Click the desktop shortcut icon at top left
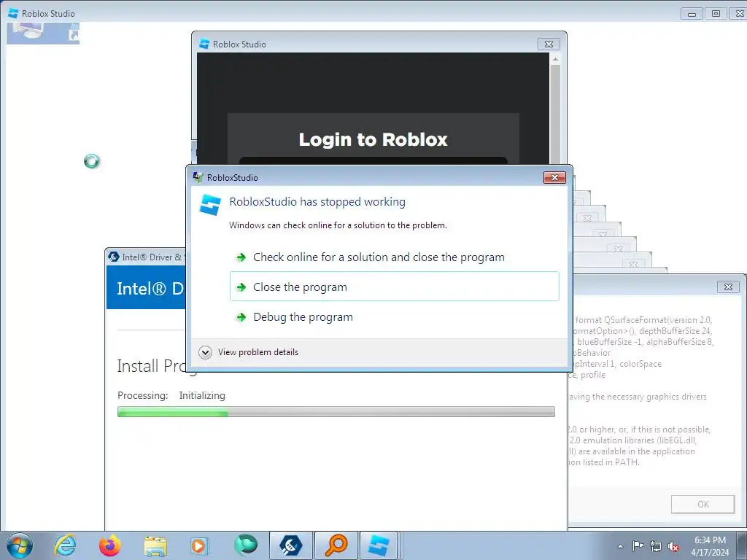This screenshot has width=747, height=560. (x=43, y=33)
